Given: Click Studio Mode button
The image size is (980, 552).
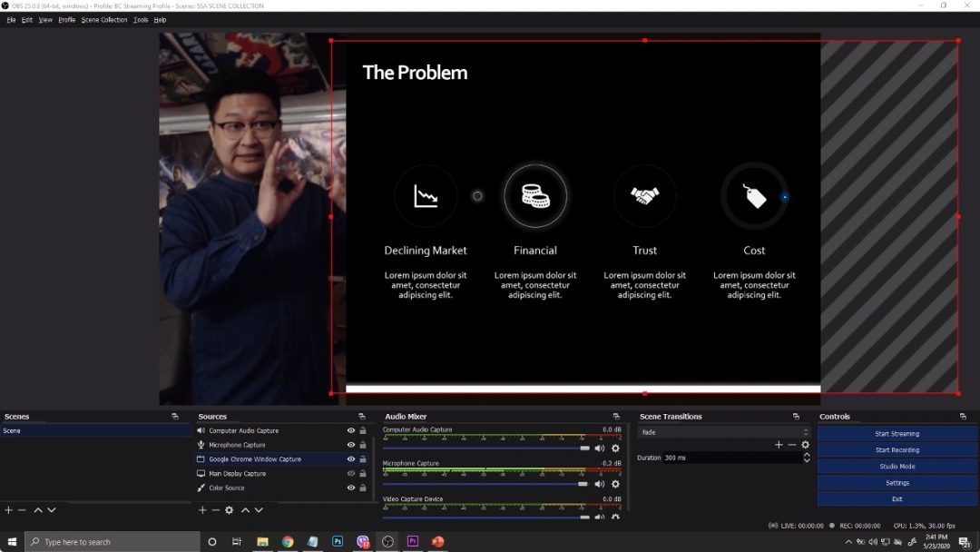Looking at the screenshot, I should tap(897, 467).
